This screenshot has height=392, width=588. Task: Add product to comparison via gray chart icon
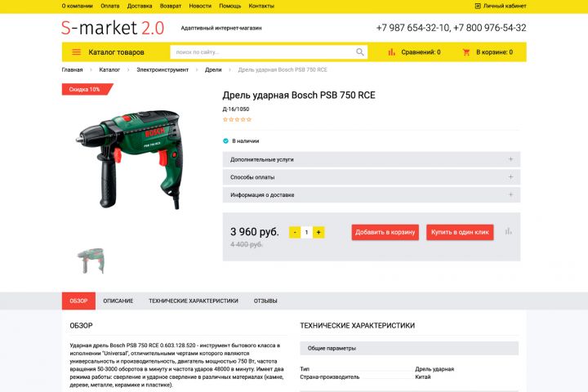(508, 231)
